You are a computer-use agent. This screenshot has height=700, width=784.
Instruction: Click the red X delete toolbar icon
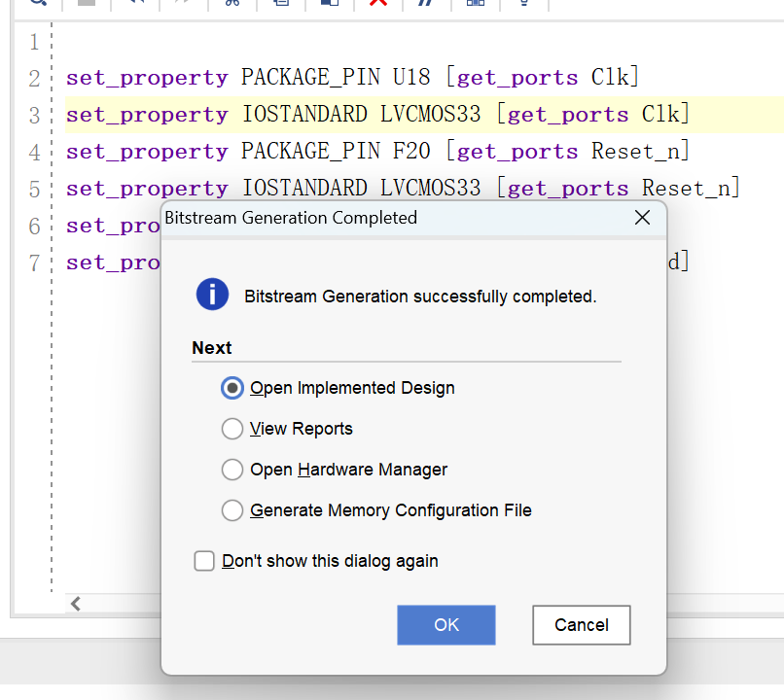coord(378,2)
